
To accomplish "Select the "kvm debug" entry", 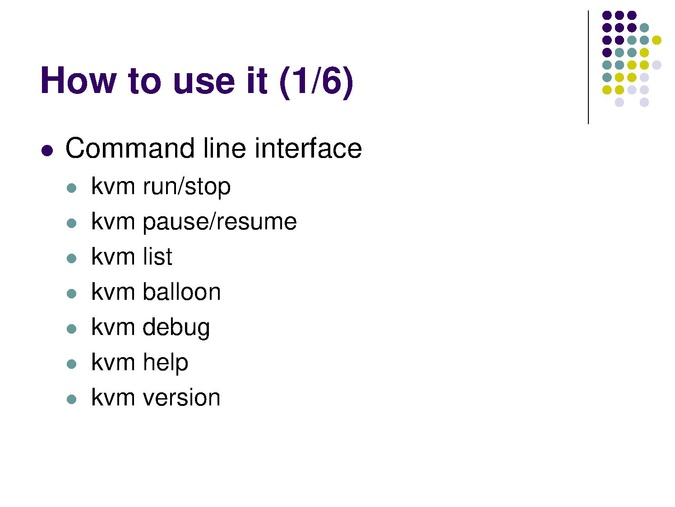I will click(150, 327).
